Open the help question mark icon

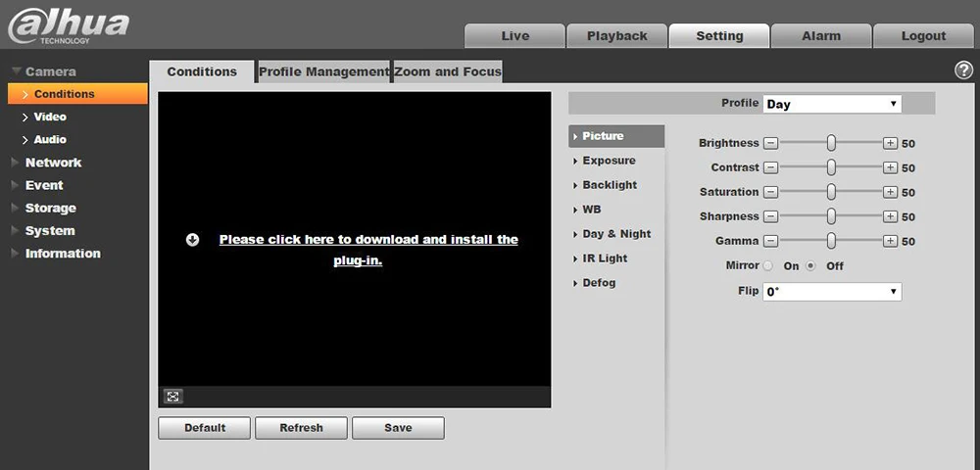963,70
